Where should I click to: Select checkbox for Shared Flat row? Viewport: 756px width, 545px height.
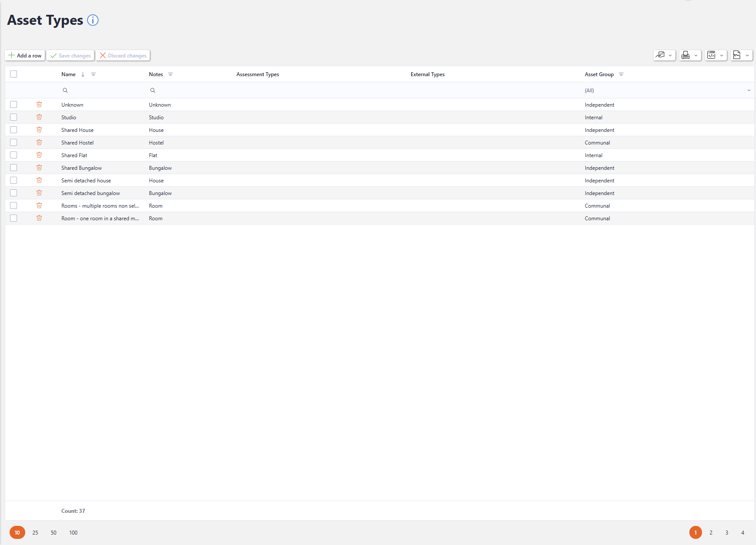click(x=13, y=155)
